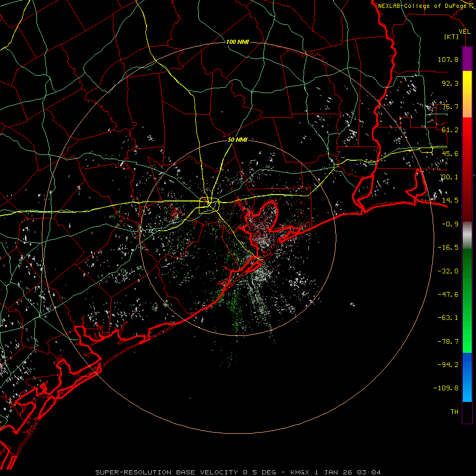Click the 61.2 legend value
Image resolution: width=476 pixels, height=476 pixels.
tap(450, 130)
